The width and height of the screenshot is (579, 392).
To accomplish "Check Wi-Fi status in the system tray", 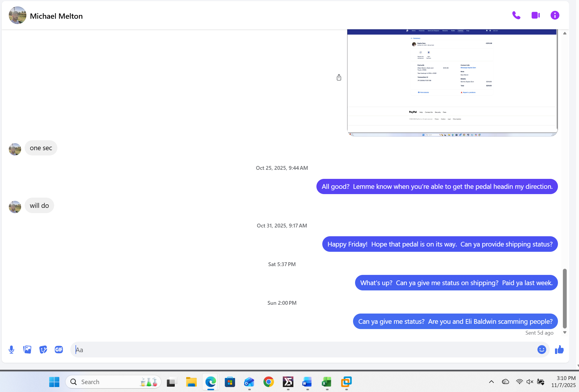I will (519, 382).
